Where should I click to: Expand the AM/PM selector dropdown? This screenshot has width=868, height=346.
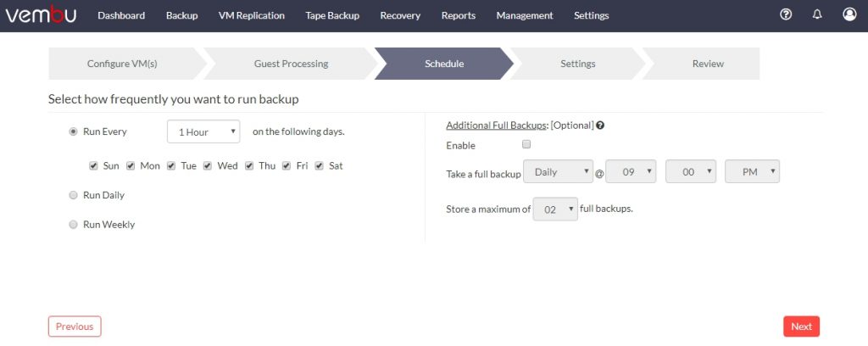click(753, 171)
